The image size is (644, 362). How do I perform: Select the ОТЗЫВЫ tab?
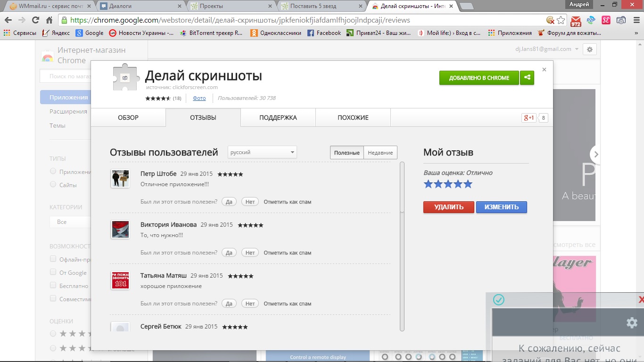click(x=203, y=117)
